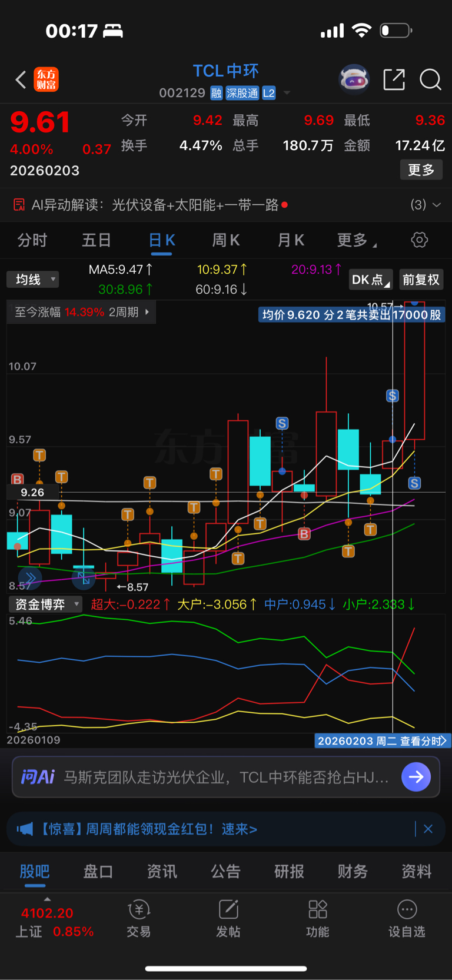Tap the 超大:-0.222 value
The image size is (452, 980).
click(x=131, y=604)
